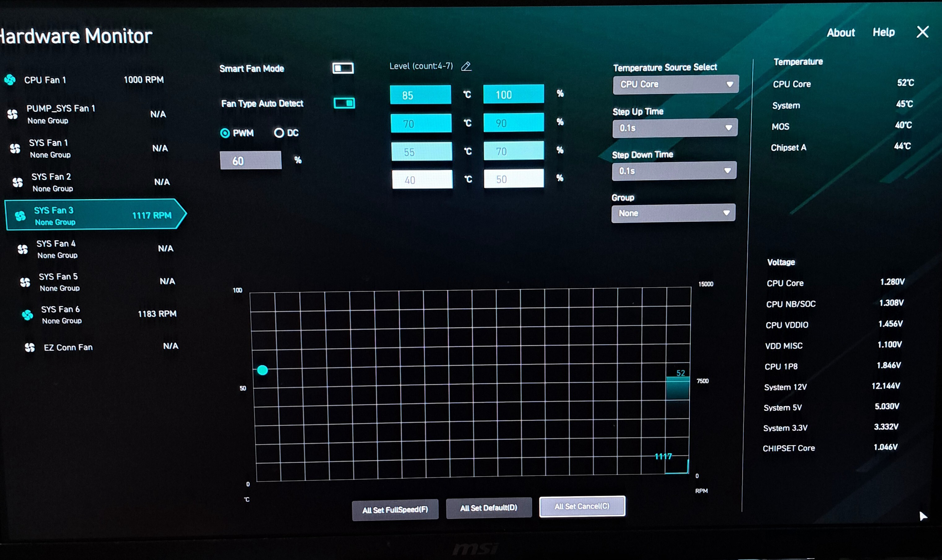The height and width of the screenshot is (560, 942).
Task: Select the PWM radio button
Action: 225,133
